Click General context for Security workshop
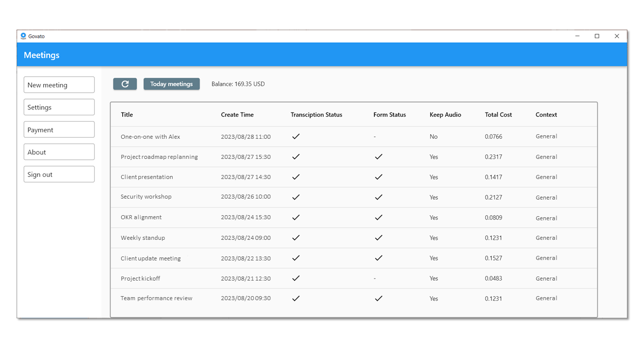 [546, 198]
